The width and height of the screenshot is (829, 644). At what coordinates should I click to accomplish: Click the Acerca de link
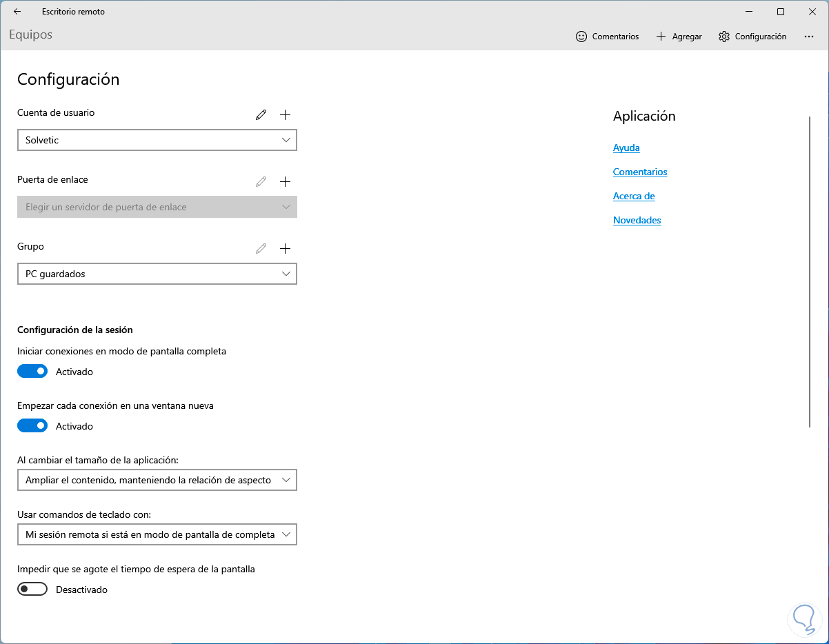point(634,197)
